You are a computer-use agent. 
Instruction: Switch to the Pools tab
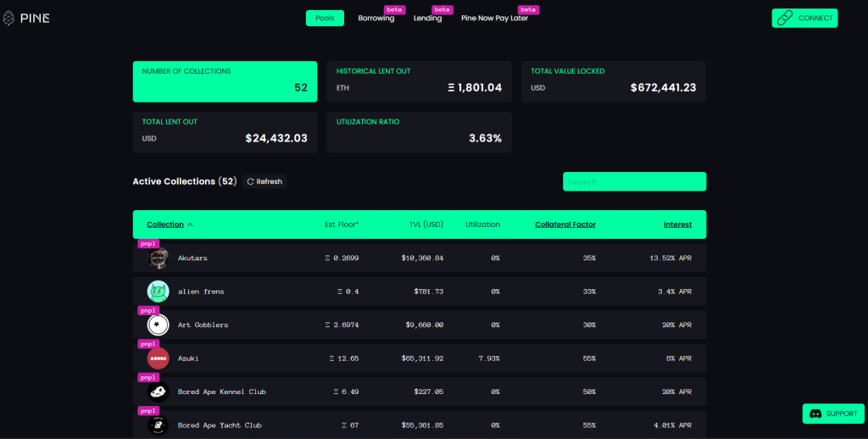coord(325,19)
